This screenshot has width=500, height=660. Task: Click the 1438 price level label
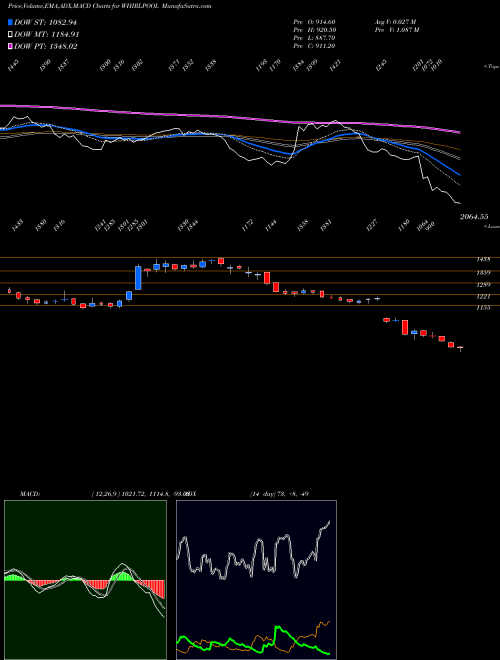(483, 260)
